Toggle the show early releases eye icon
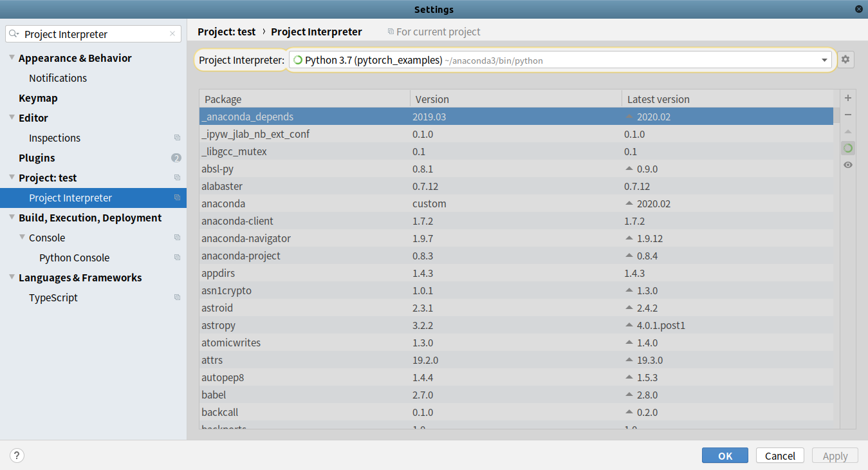This screenshot has height=470, width=868. (x=848, y=165)
